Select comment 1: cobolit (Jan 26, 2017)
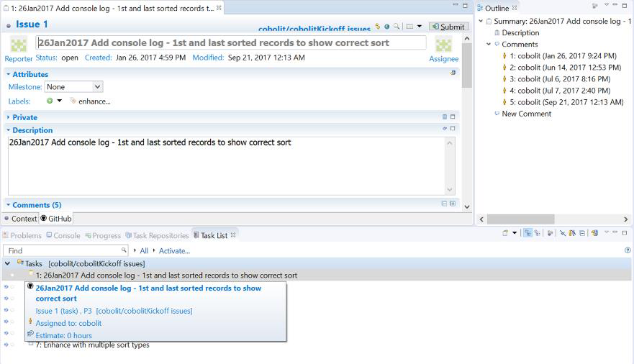This screenshot has width=634, height=364. point(563,56)
